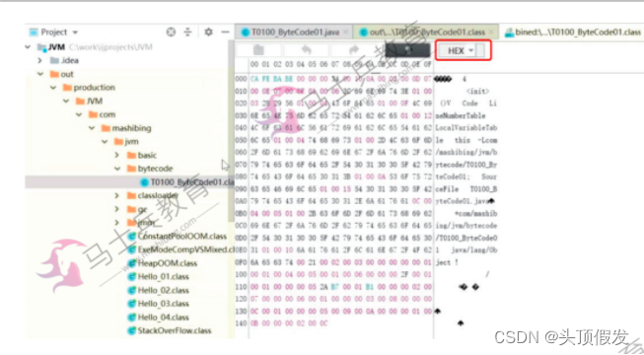
Task: Expand the .idea folder
Action: coord(40,60)
